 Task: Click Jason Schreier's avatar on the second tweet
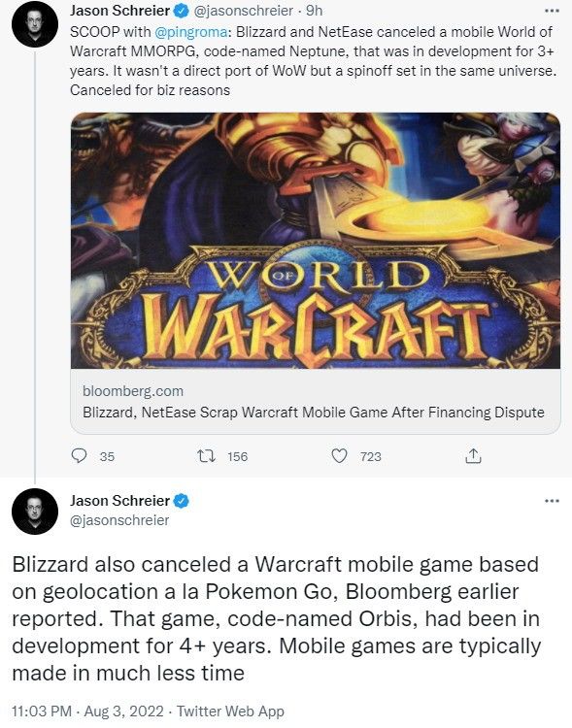pyautogui.click(x=34, y=512)
